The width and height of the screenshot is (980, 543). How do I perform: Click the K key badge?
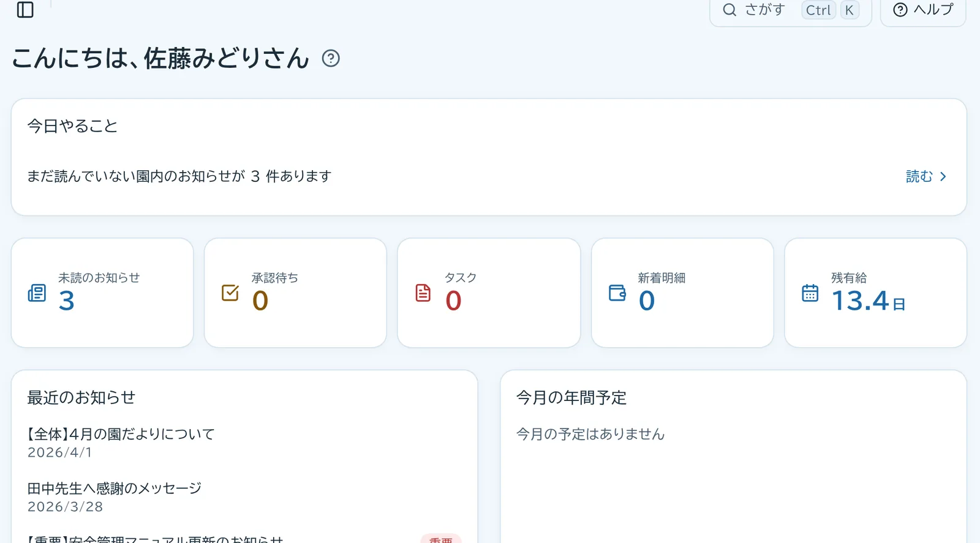coord(850,10)
